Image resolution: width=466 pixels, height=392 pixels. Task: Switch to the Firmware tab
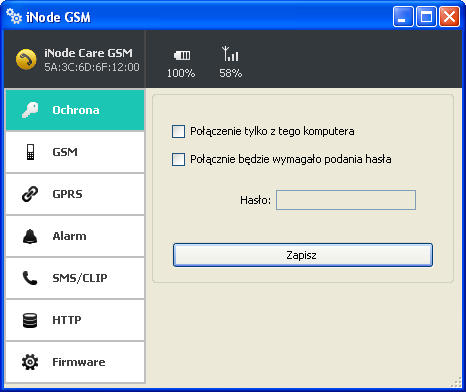[75, 362]
